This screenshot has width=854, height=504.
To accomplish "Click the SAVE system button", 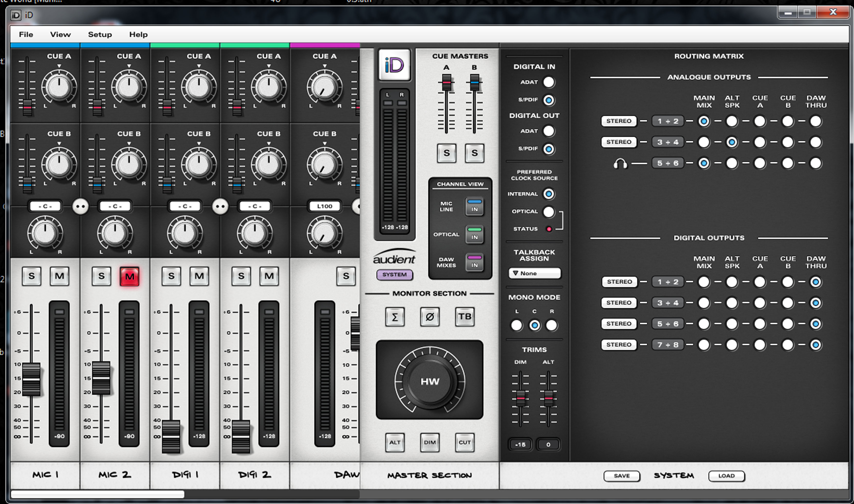I will pos(622,476).
